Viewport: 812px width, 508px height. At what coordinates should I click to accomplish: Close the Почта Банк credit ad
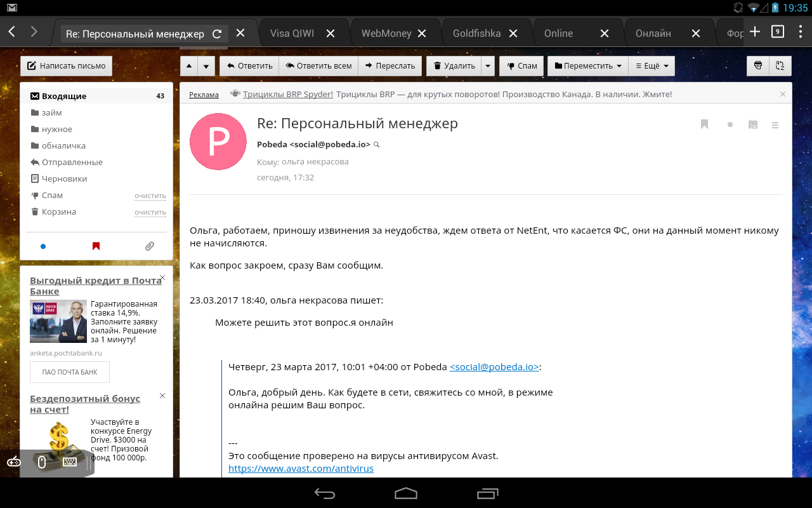click(162, 277)
